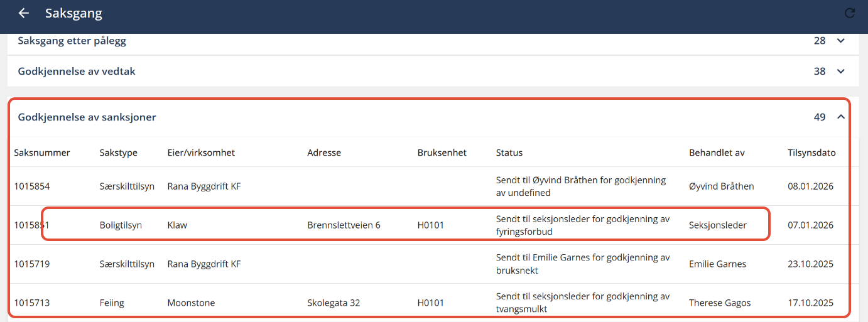Screen dimensions: 868x322
Task: Select the Feiing case type cell
Action: click(112, 303)
